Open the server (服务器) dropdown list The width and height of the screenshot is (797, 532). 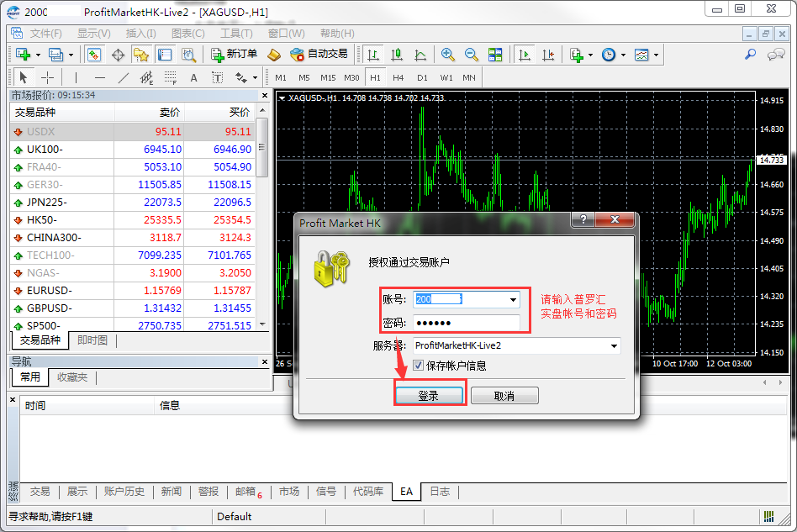coord(614,345)
